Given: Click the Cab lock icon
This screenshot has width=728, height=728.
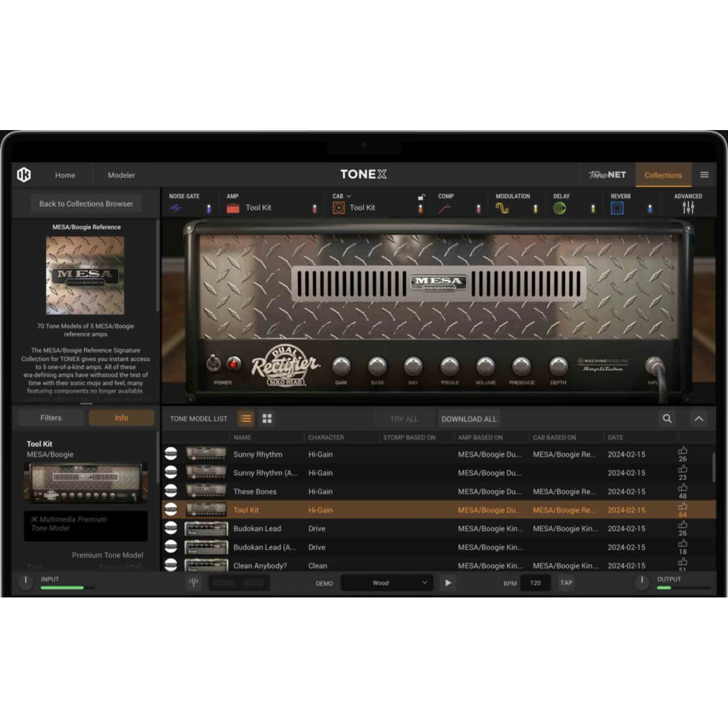Looking at the screenshot, I should 421,197.
